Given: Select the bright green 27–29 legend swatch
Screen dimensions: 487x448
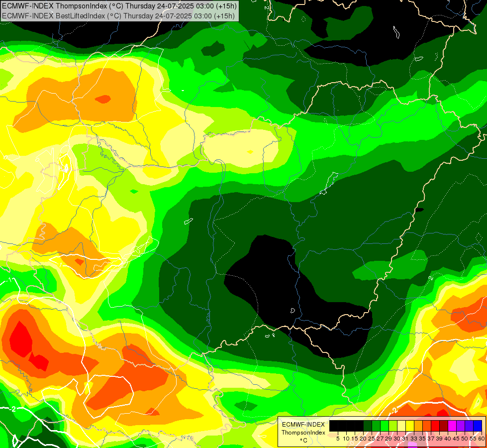Looking at the screenshot, I should (385, 426).
